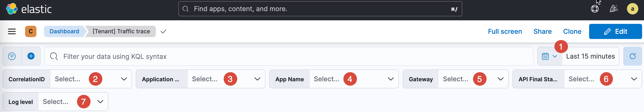Open the hamburger navigation menu

pyautogui.click(x=12, y=31)
